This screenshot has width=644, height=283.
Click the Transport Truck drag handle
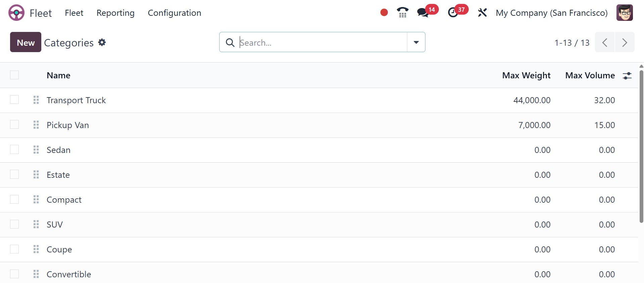click(36, 100)
